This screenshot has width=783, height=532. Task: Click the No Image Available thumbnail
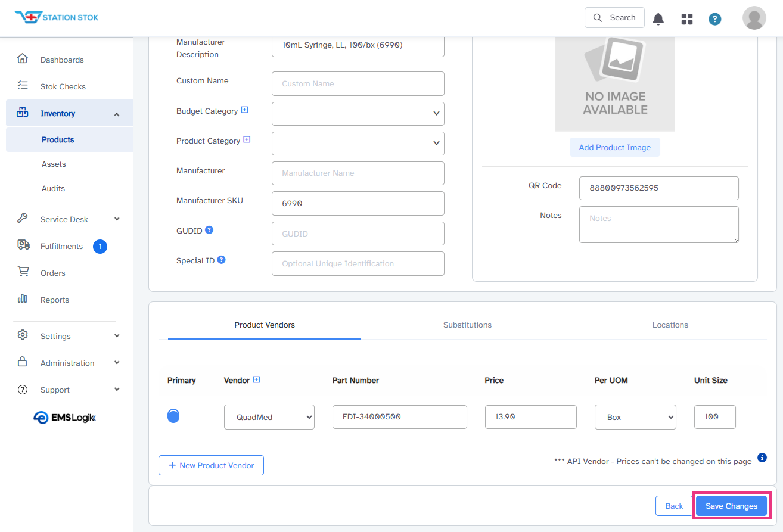[x=615, y=84]
